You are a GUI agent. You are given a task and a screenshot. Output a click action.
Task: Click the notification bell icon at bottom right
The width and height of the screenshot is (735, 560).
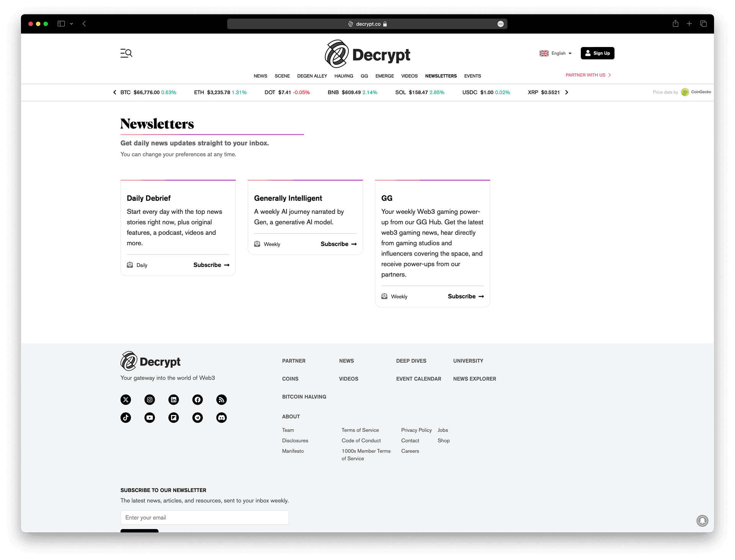point(702,521)
